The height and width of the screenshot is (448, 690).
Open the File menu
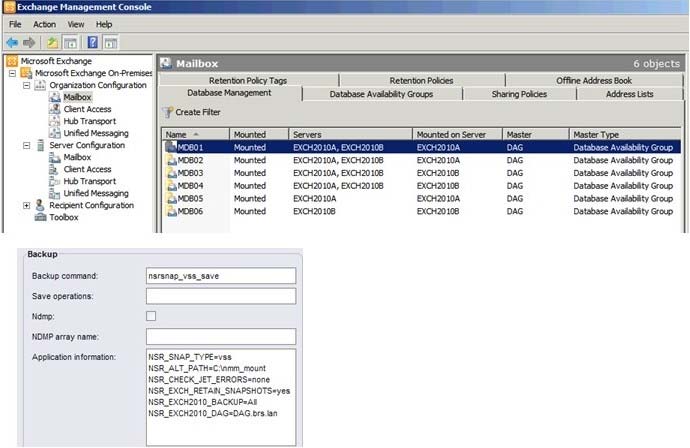coord(15,24)
